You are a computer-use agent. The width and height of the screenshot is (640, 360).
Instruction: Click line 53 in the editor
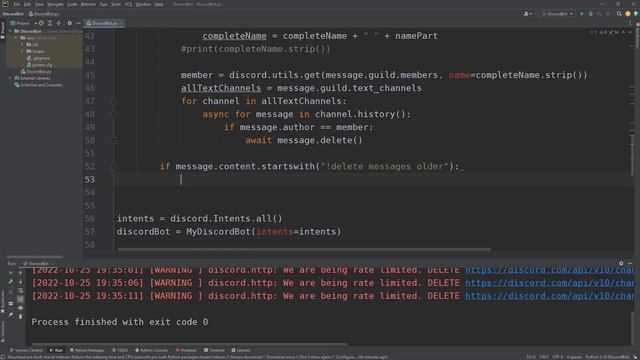[374, 180]
